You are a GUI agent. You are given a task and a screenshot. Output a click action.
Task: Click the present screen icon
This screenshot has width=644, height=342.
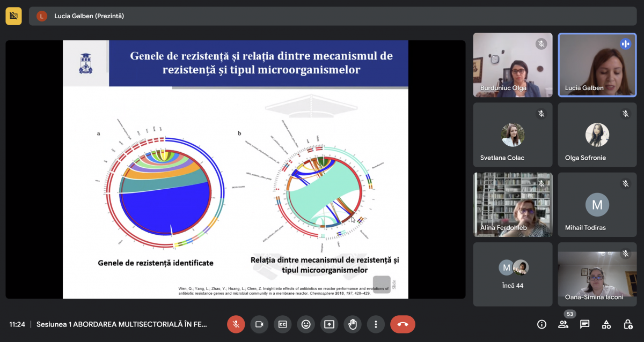tap(329, 324)
